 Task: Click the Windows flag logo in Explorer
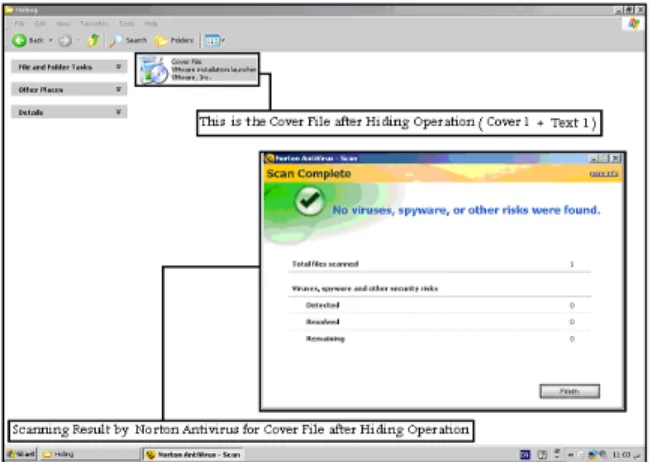(634, 23)
